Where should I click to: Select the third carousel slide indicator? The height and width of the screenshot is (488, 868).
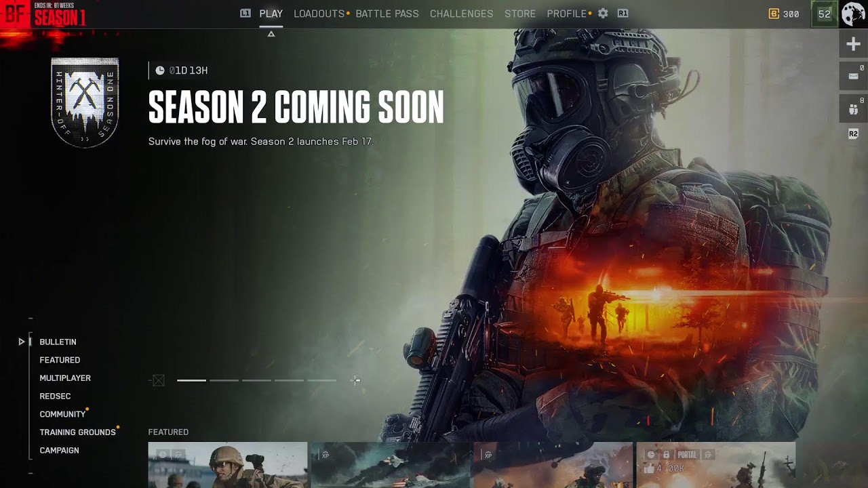(x=256, y=380)
